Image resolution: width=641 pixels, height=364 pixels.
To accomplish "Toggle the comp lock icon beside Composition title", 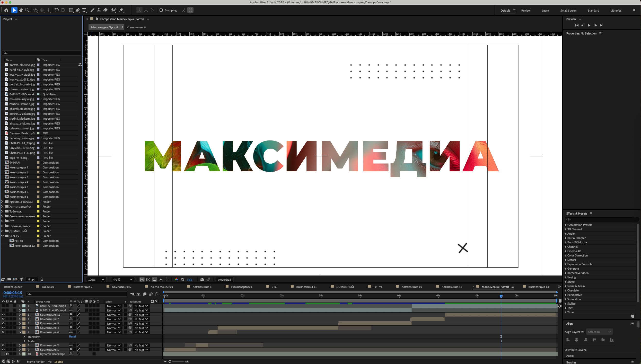I will (x=97, y=19).
